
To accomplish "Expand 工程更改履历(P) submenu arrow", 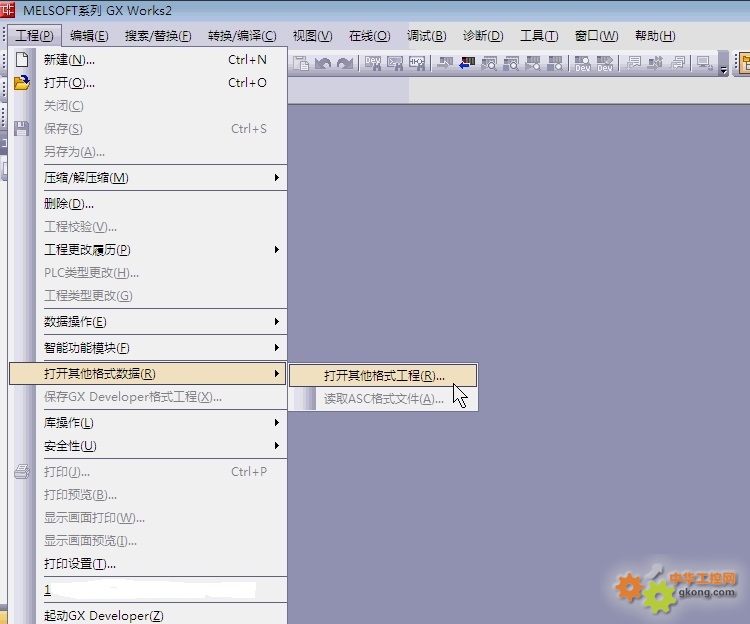I will pos(276,250).
